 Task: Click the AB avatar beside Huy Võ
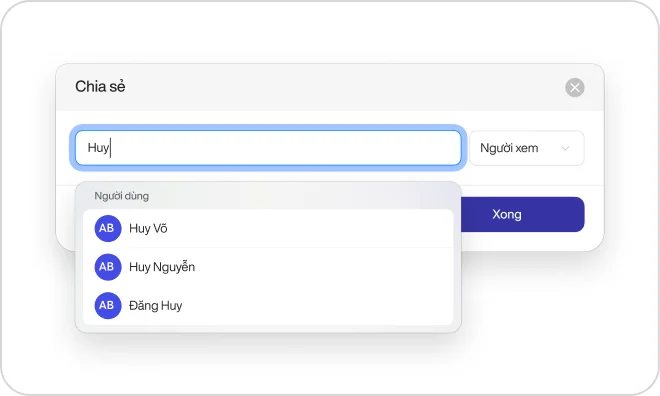108,228
